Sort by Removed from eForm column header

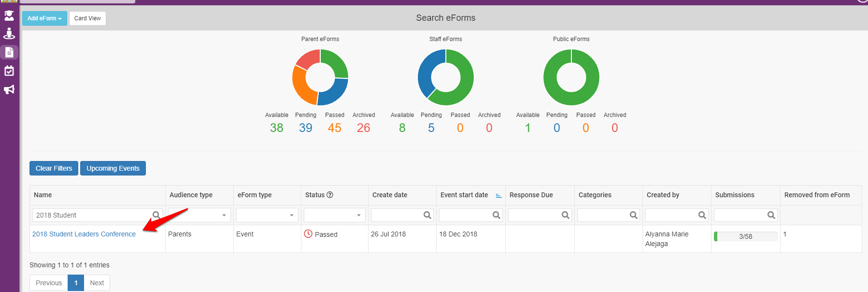tap(821, 195)
